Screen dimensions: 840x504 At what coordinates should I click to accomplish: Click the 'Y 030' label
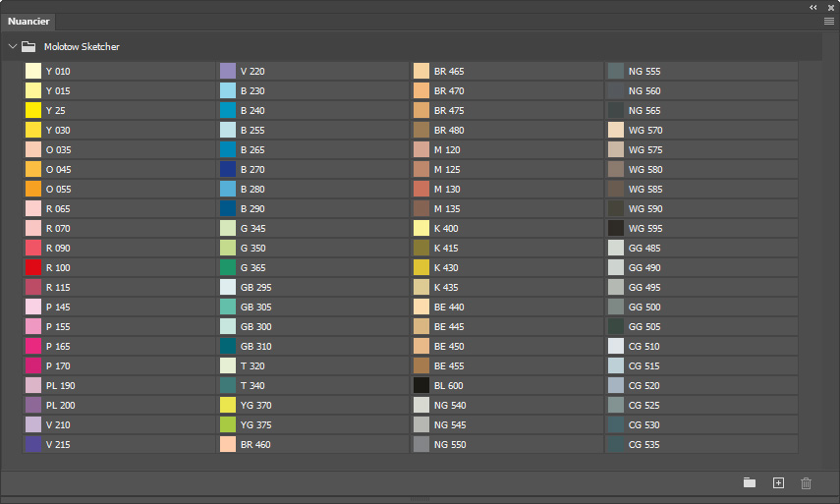pyautogui.click(x=58, y=130)
